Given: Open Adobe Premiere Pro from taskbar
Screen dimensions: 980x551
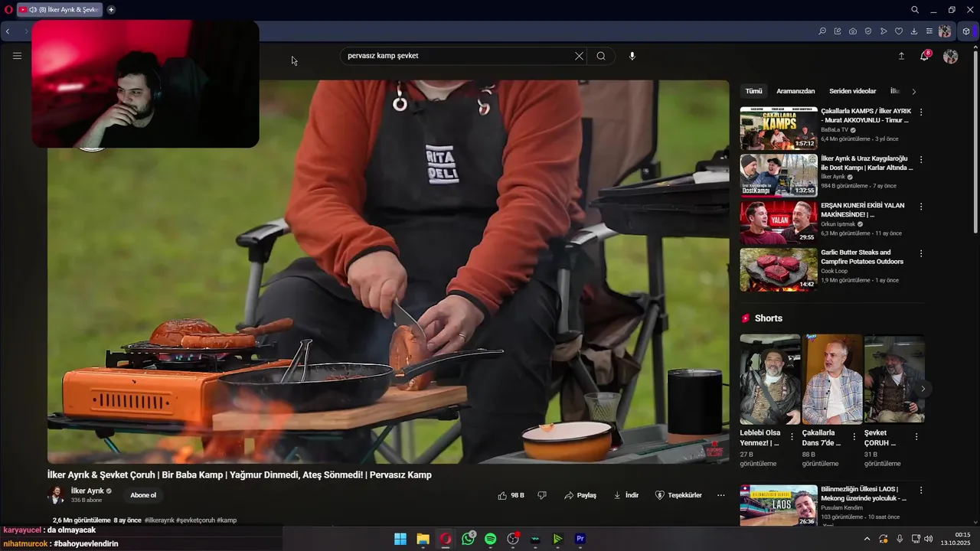Looking at the screenshot, I should [580, 539].
